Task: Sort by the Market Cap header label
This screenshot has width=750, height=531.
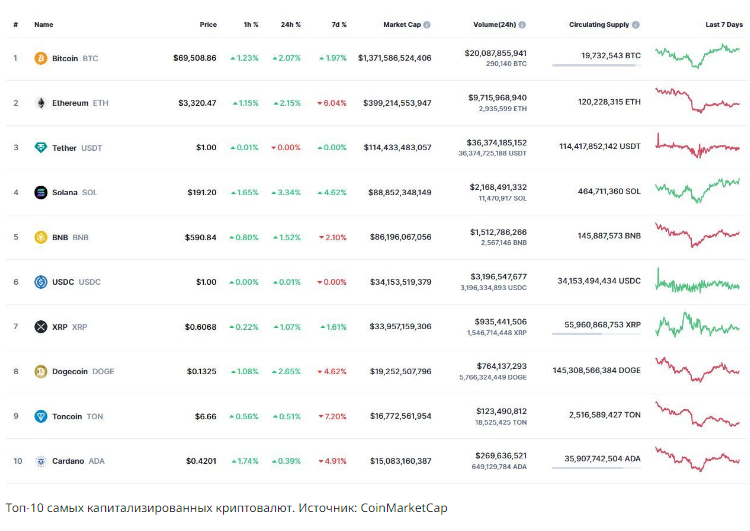Action: point(402,25)
